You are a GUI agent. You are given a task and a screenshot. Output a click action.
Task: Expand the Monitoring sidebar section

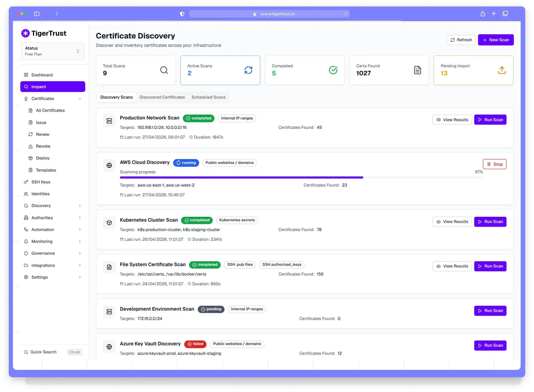(x=52, y=241)
